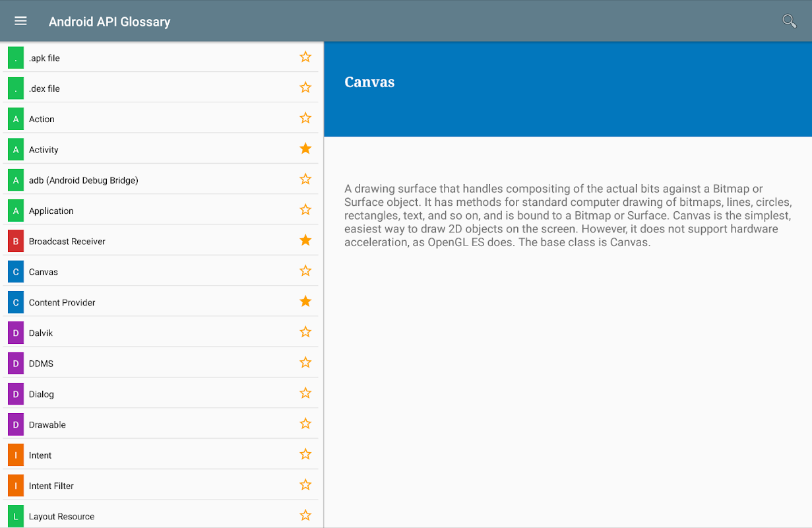The width and height of the screenshot is (812, 528).
Task: Click the blue C badge beside Canvas
Action: pyautogui.click(x=16, y=272)
